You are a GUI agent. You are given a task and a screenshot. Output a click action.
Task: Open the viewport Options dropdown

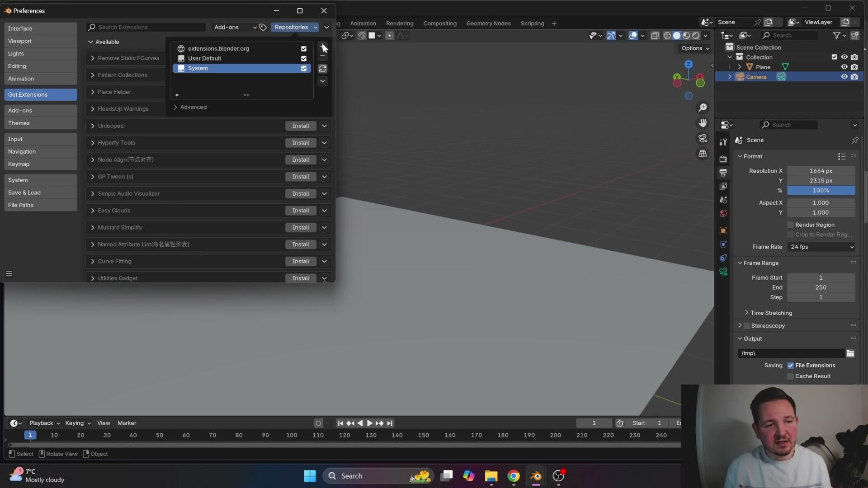(x=695, y=48)
